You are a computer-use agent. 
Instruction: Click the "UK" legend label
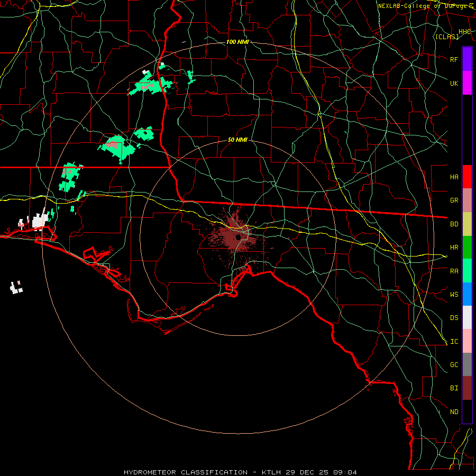tap(454, 83)
